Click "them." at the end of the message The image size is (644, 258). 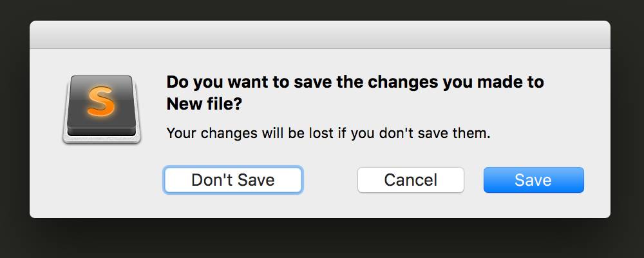[x=471, y=134]
